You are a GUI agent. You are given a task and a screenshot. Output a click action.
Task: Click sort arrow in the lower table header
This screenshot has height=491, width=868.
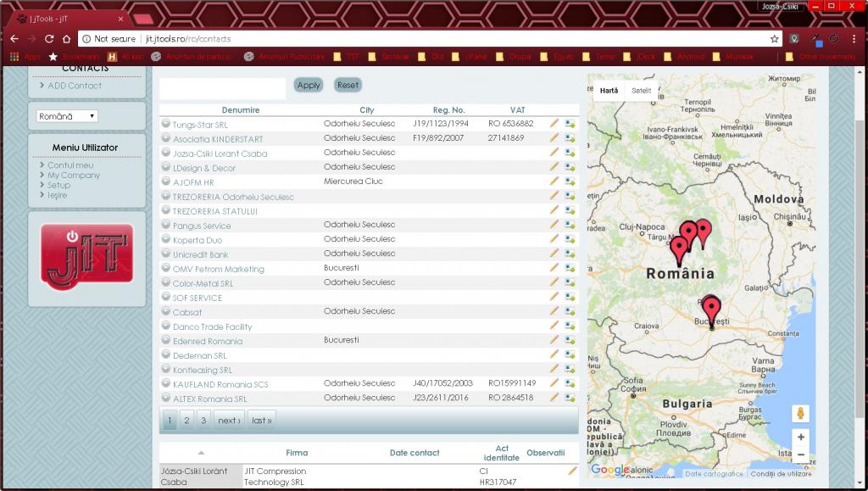(x=201, y=453)
